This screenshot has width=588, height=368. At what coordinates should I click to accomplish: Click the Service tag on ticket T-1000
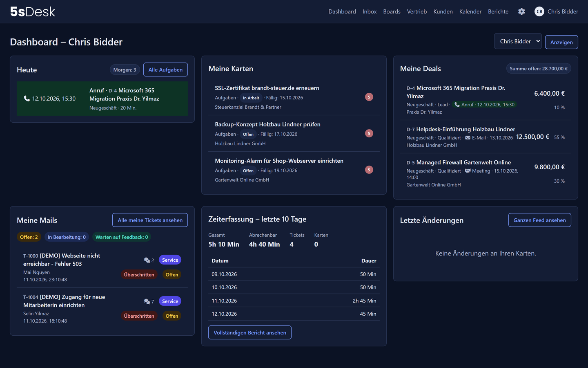pos(170,260)
